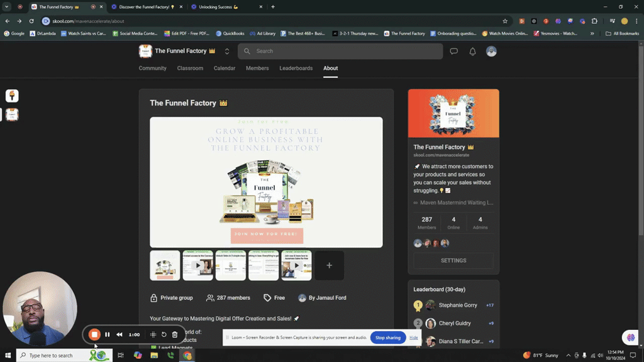This screenshot has height=362, width=644.
Task: Select the About tab
Action: (x=330, y=68)
